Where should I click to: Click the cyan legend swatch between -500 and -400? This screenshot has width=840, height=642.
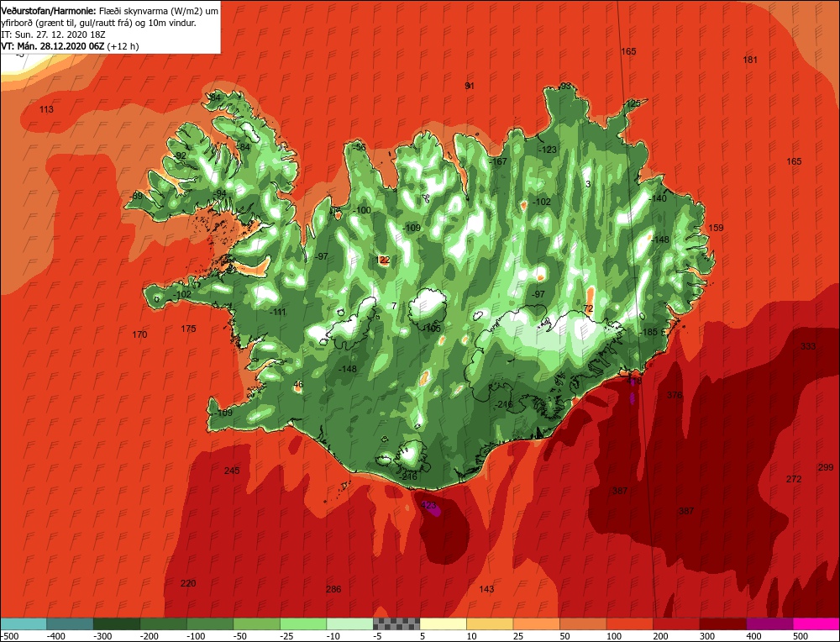tap(24, 624)
